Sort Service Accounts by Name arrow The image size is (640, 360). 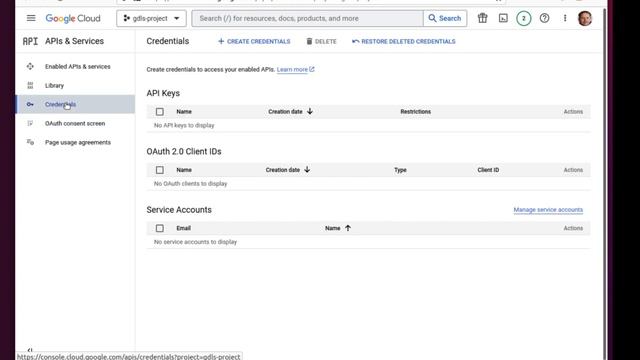point(348,228)
